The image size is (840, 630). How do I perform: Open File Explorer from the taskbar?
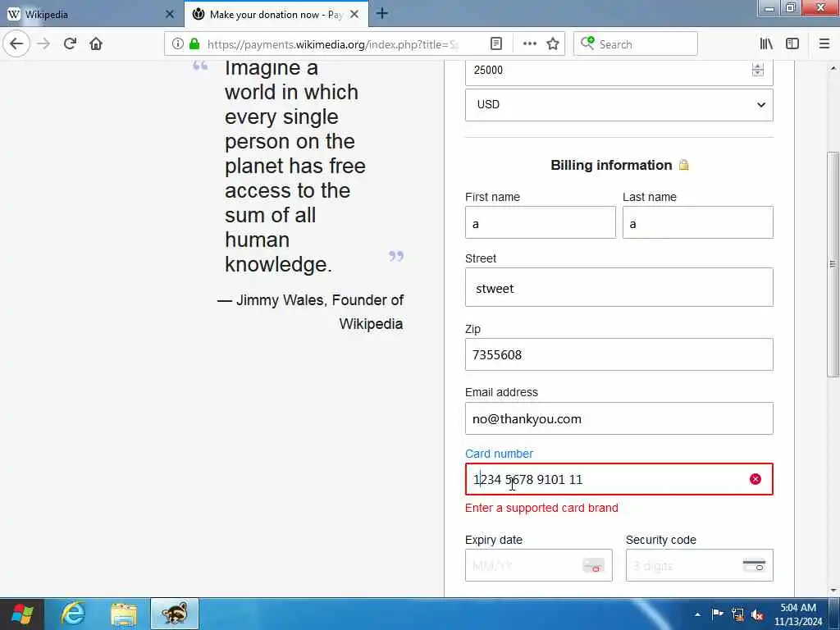coord(124,614)
